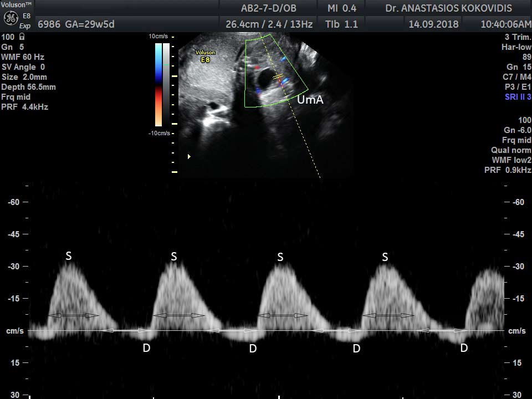The image size is (532, 399).
Task: Click cm/s unit label on left axis
Action: [15, 331]
